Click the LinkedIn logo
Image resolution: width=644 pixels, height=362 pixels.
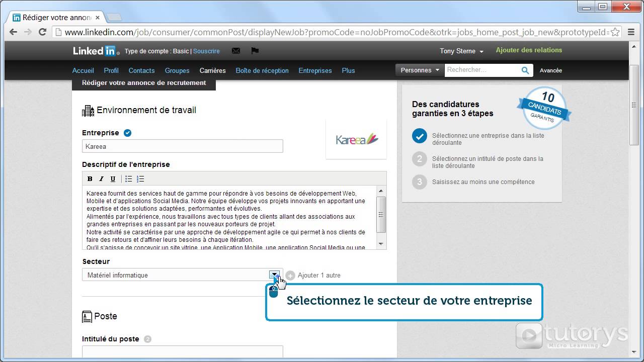click(96, 51)
